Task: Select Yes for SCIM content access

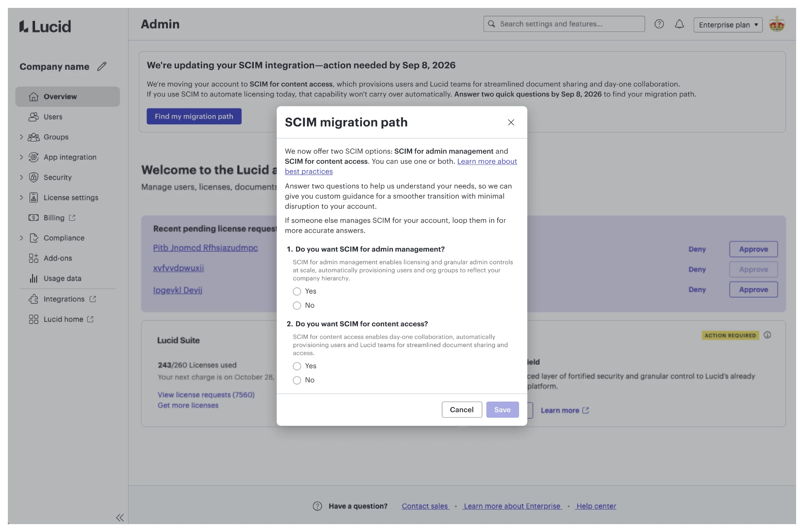Action: pos(297,366)
